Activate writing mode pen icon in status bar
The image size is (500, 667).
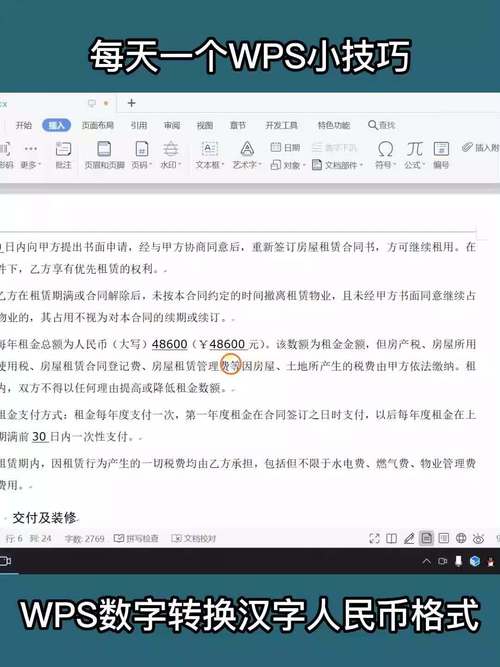[x=409, y=539]
